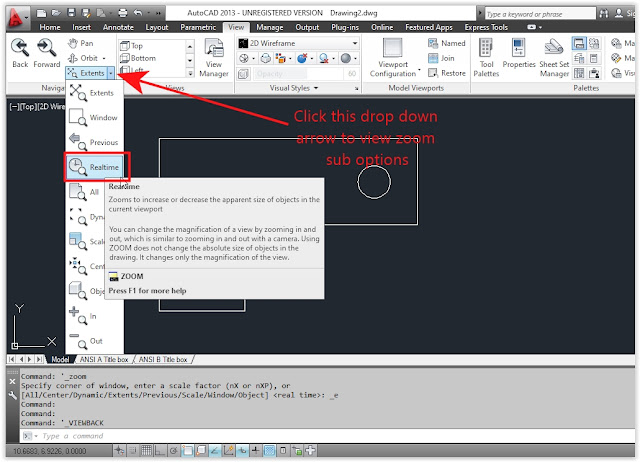The width and height of the screenshot is (640, 462).
Task: Switch to the Express Tools ribbon tab
Action: point(486,27)
